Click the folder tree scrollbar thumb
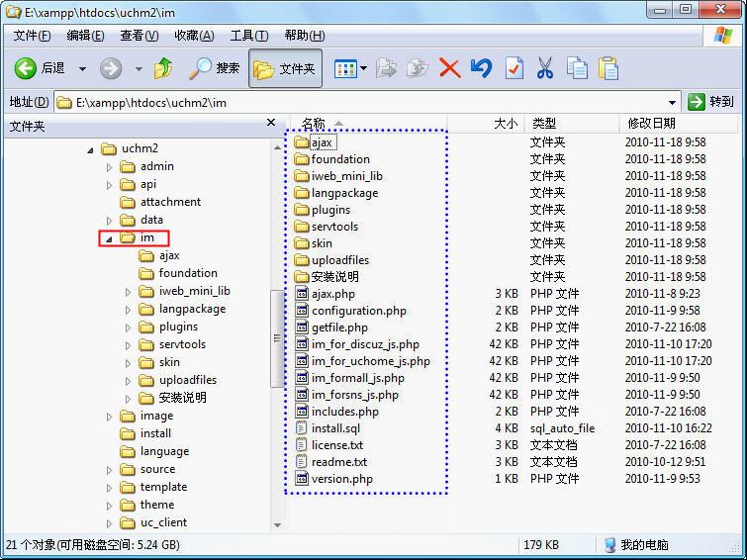This screenshot has width=747, height=560. click(277, 338)
